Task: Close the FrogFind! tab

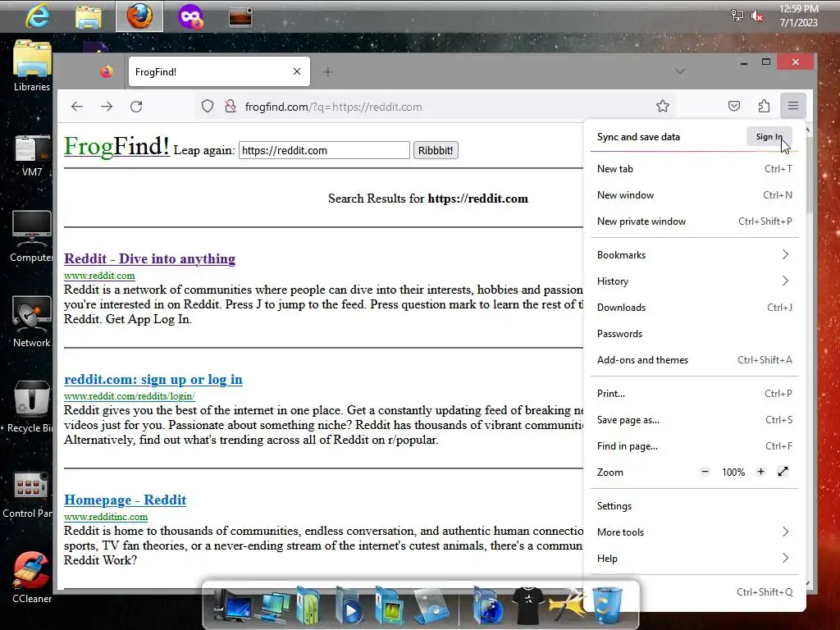Action: [x=297, y=71]
